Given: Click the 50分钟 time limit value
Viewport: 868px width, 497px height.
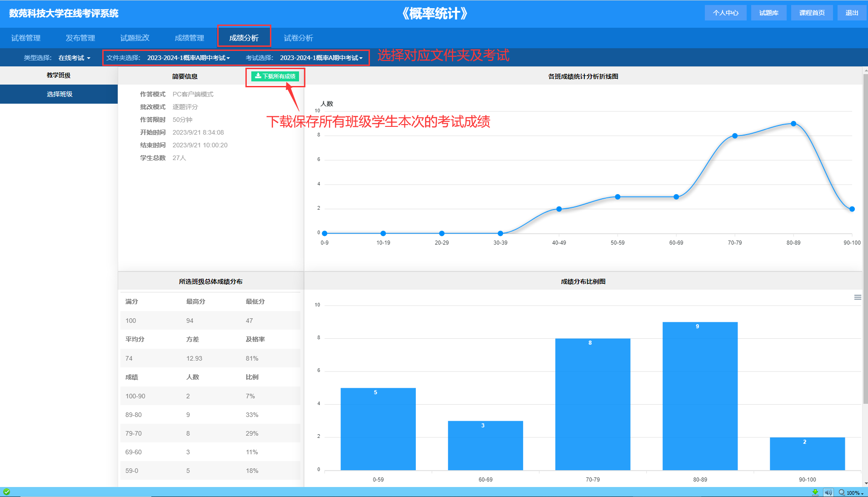Looking at the screenshot, I should point(182,120).
